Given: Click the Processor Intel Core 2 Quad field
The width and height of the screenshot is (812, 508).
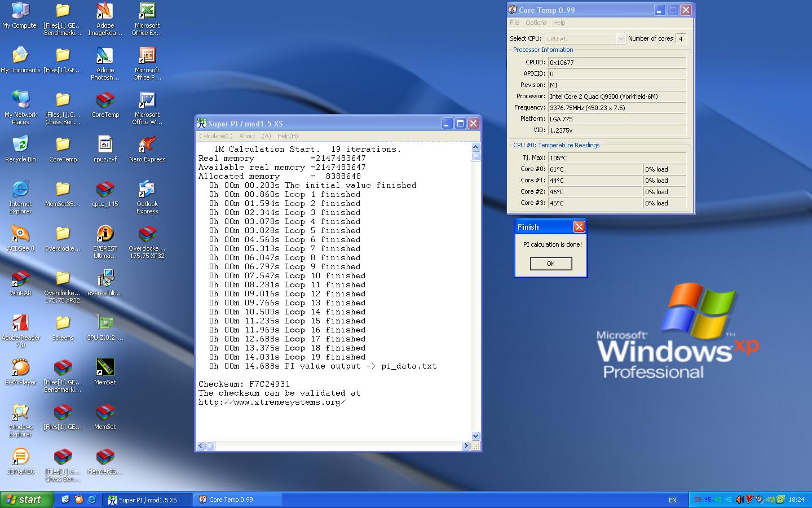Looking at the screenshot, I should click(617, 96).
